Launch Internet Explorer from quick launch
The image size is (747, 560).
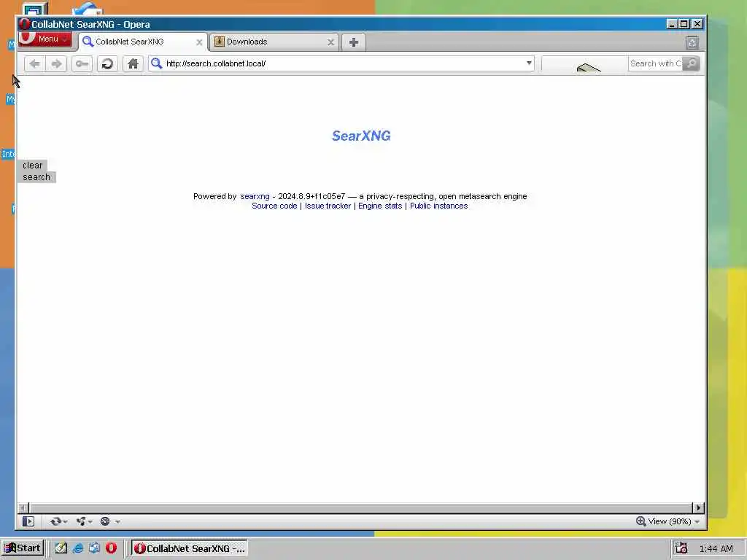tap(77, 548)
